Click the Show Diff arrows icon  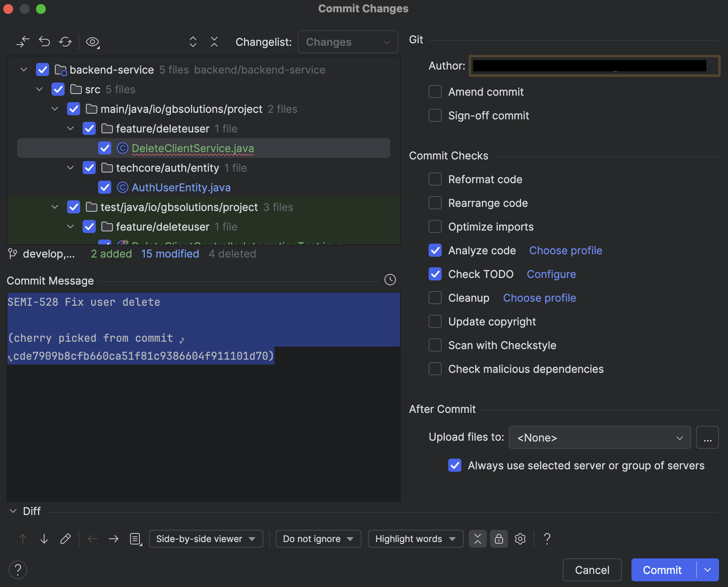[23, 42]
